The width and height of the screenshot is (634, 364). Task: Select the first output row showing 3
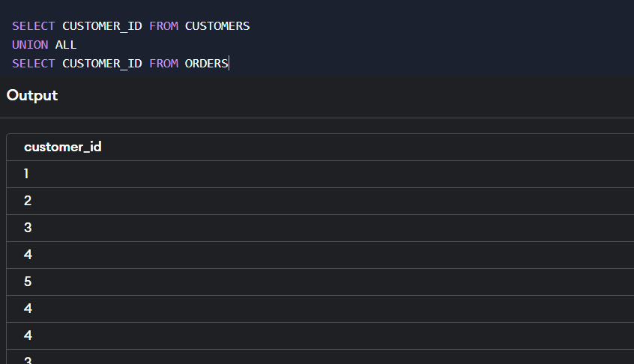[320, 228]
